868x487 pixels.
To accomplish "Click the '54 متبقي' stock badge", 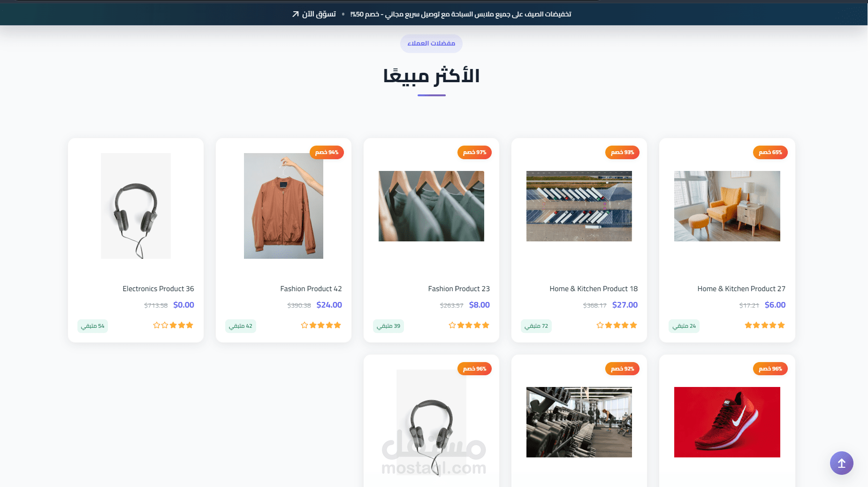I will (x=92, y=326).
